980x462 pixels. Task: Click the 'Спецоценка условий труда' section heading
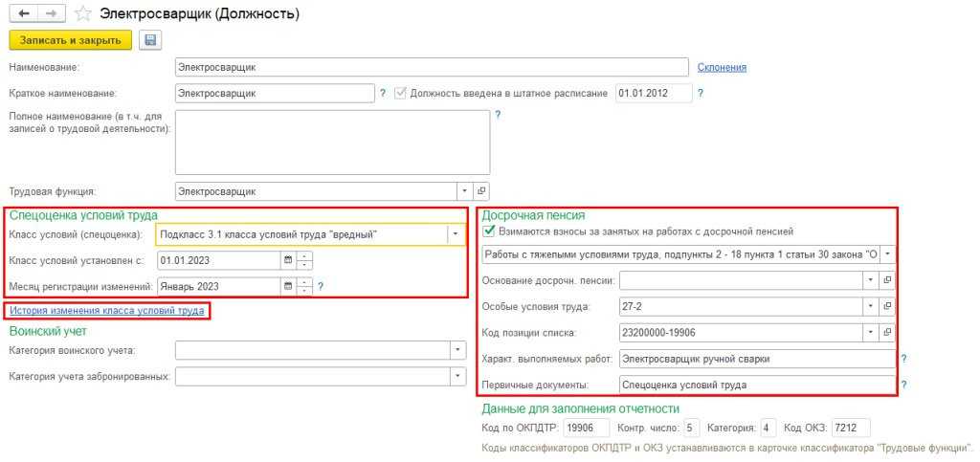click(x=83, y=215)
